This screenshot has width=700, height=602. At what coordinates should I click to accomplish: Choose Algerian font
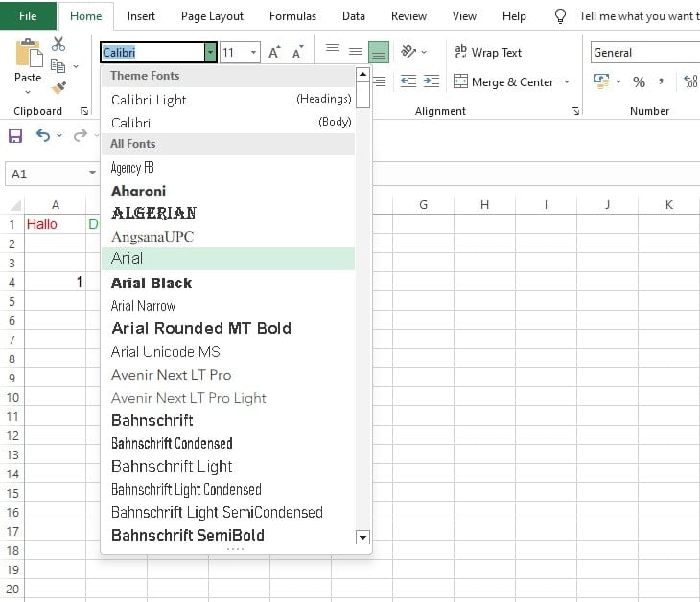[x=228, y=214]
